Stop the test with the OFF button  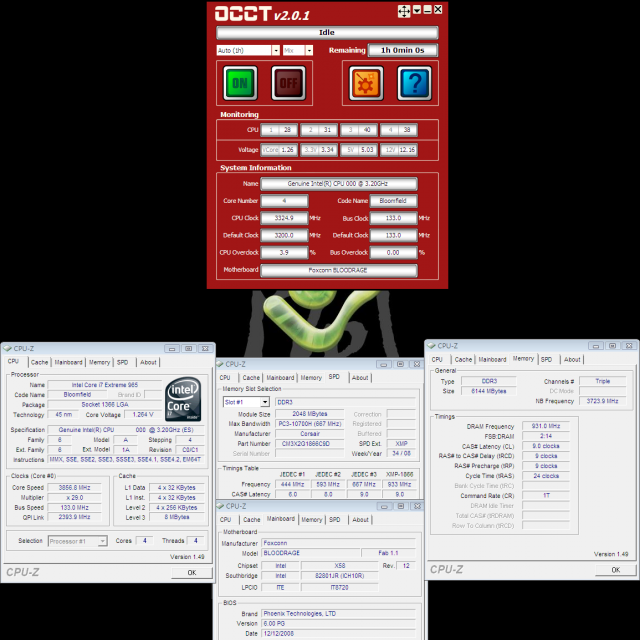tap(288, 83)
